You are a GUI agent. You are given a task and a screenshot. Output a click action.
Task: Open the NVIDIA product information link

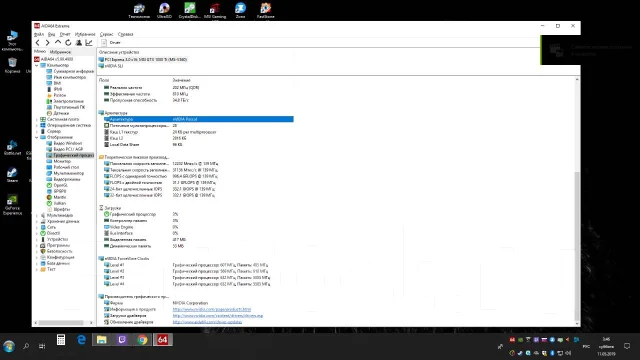[212, 309]
